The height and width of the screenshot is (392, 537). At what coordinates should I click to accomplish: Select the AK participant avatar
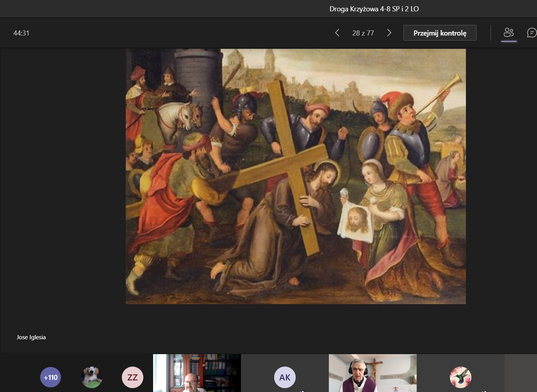pos(285,377)
